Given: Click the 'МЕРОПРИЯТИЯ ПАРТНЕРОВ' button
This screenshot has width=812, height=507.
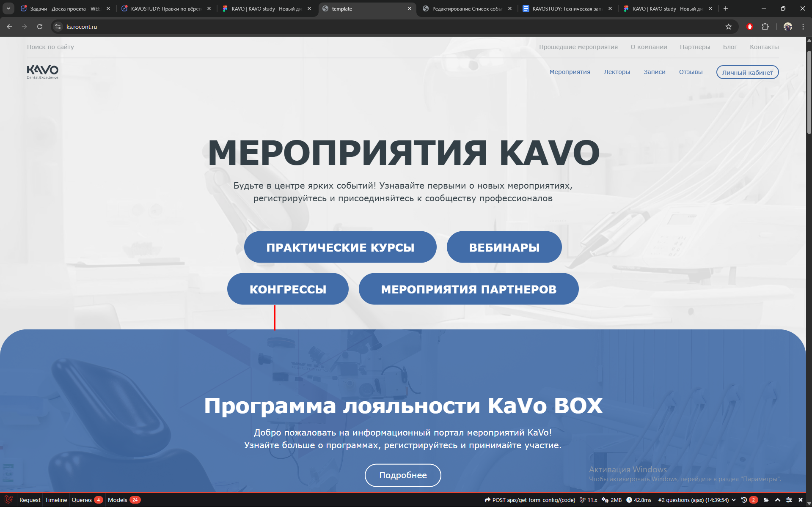Looking at the screenshot, I should [x=468, y=289].
